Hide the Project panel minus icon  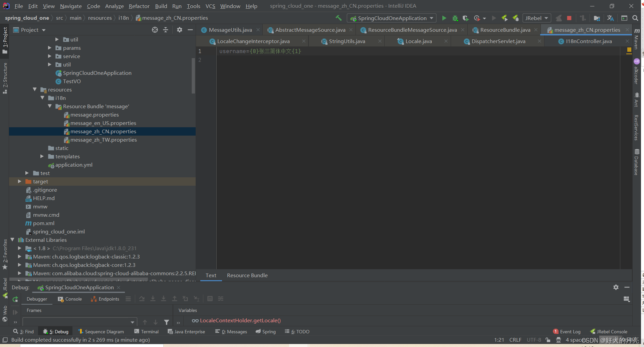coord(190,30)
